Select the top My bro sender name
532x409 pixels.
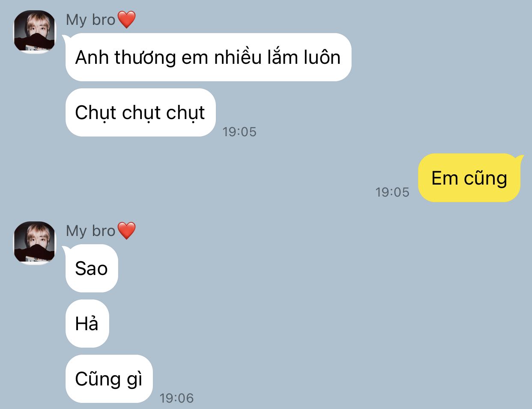click(x=91, y=20)
